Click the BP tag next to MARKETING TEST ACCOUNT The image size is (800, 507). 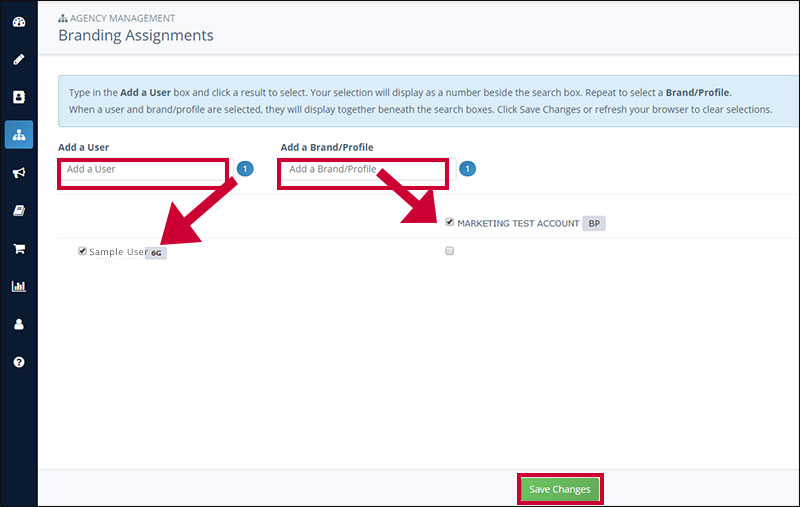[x=594, y=223]
